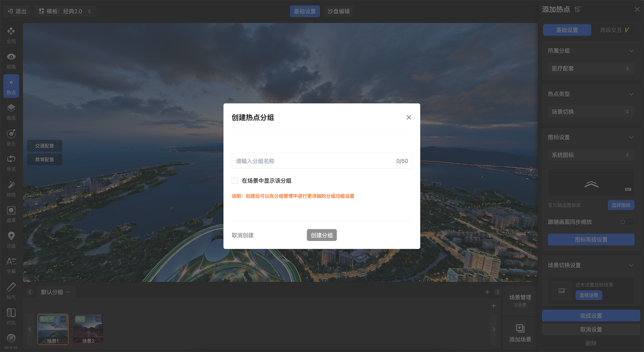The height and width of the screenshot is (352, 644).
Task: Toggle 跟随画面同步缩放 switch
Action: pos(626,222)
